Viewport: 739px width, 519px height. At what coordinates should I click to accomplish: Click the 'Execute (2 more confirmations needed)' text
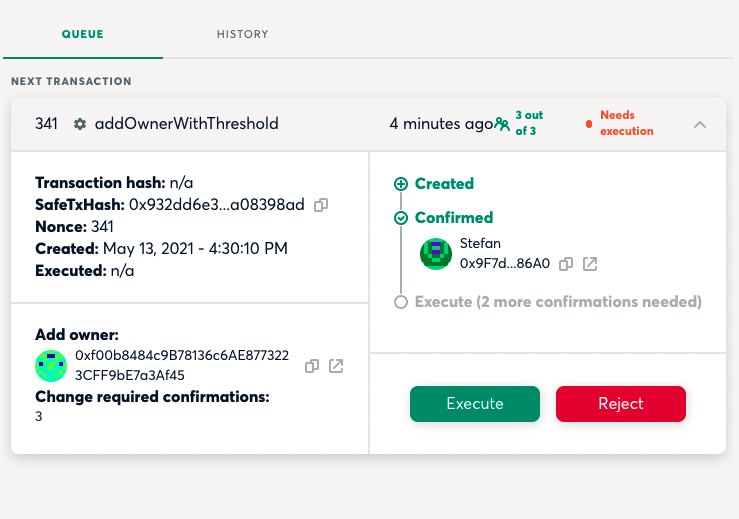pyautogui.click(x=558, y=302)
